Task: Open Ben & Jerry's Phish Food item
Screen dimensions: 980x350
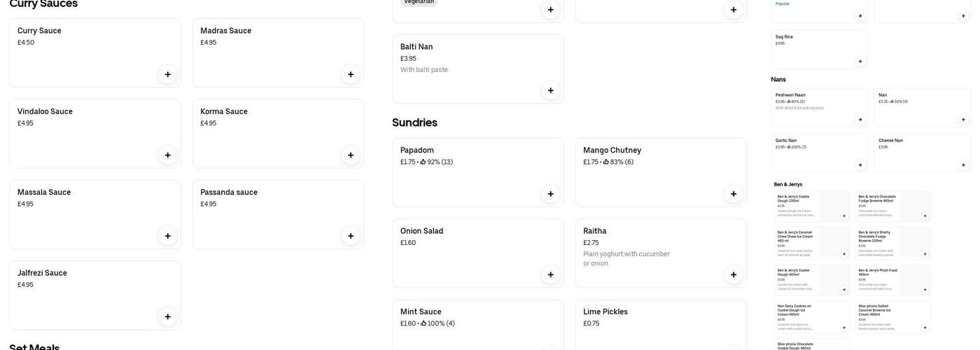Action: (x=878, y=272)
